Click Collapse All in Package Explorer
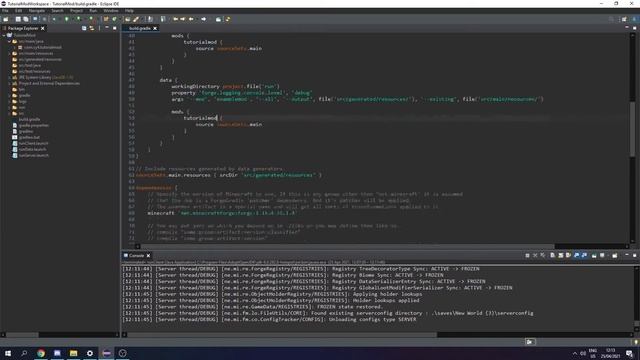640x360 pixels. (84, 28)
